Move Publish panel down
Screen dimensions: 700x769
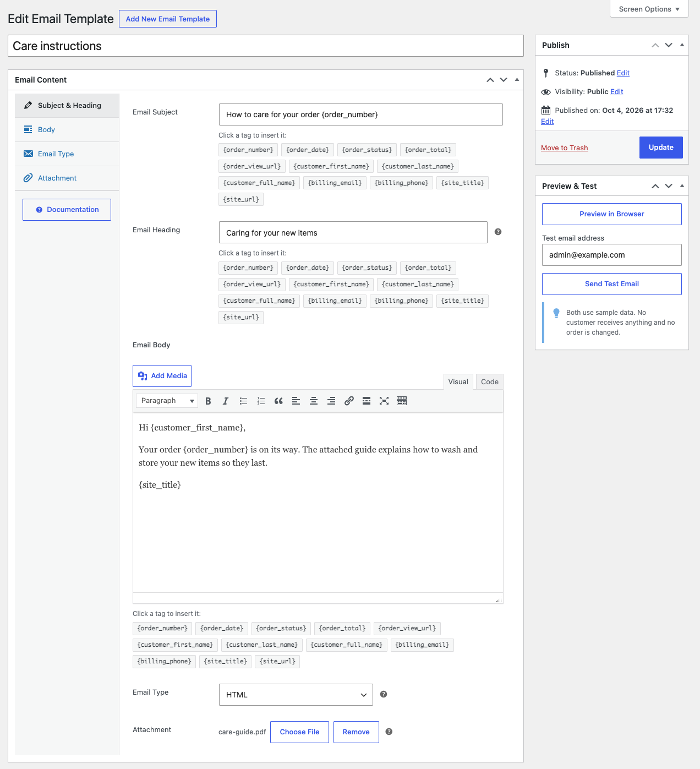669,45
